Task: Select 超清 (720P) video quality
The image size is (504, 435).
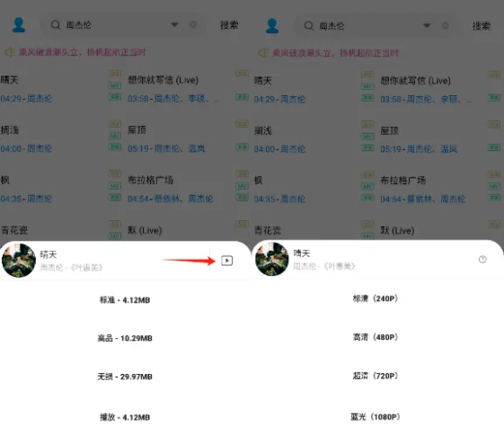Action: [376, 376]
